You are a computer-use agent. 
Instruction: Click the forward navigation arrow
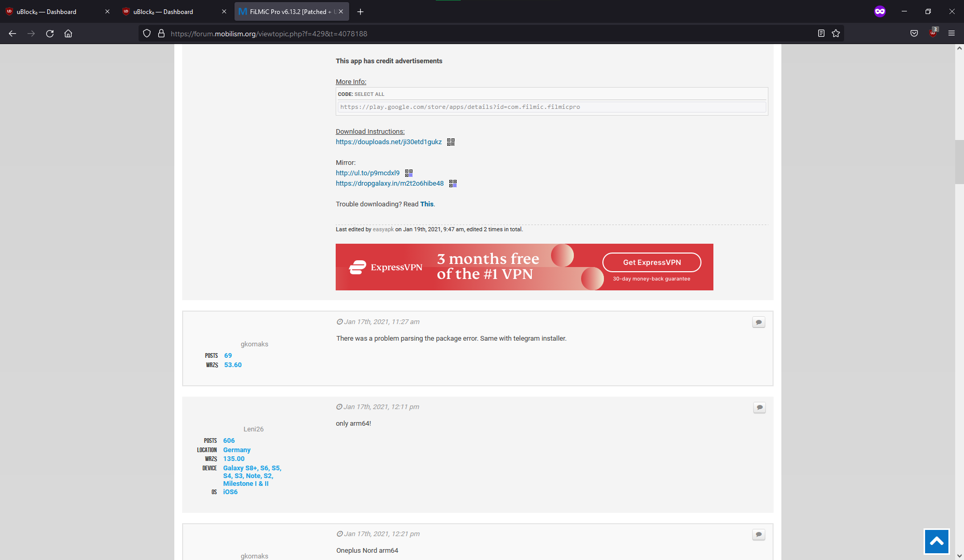[x=31, y=33]
